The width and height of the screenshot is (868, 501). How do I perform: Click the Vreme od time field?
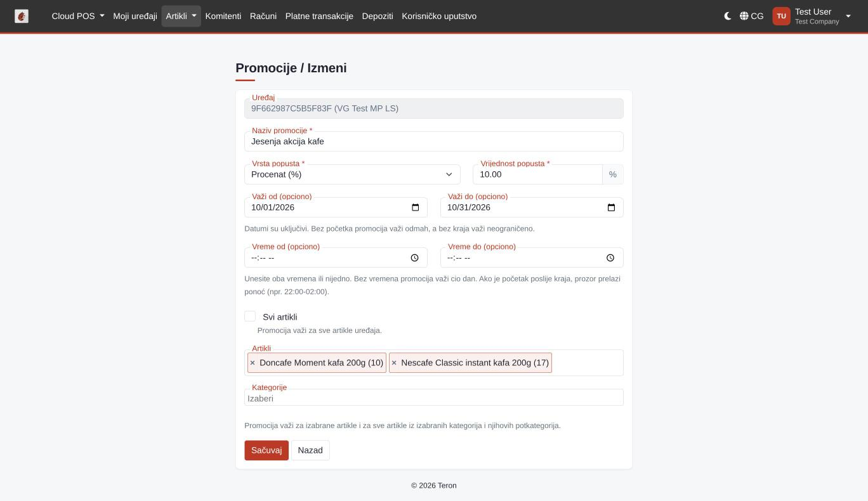pyautogui.click(x=336, y=257)
